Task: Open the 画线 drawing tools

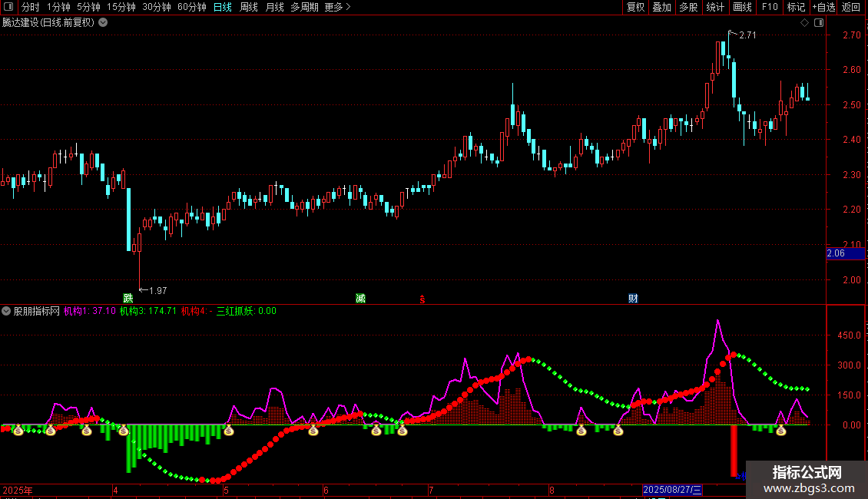Action: click(742, 7)
